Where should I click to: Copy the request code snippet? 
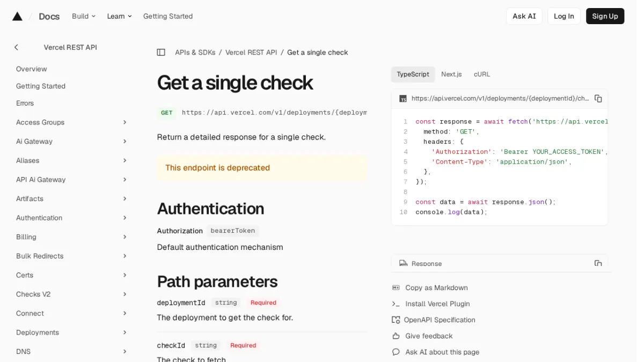[x=598, y=99]
